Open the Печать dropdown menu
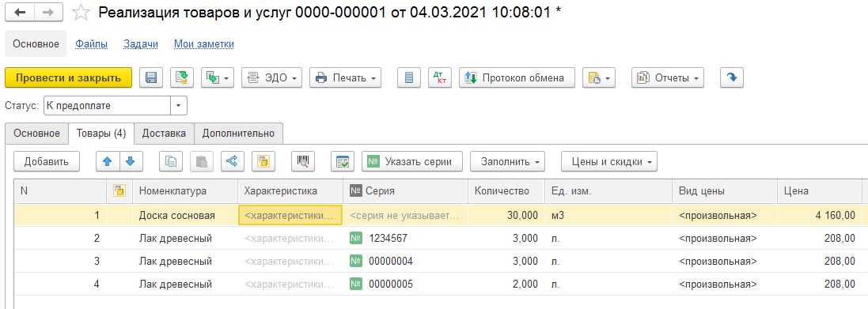Image resolution: width=868 pixels, height=309 pixels. (x=346, y=78)
